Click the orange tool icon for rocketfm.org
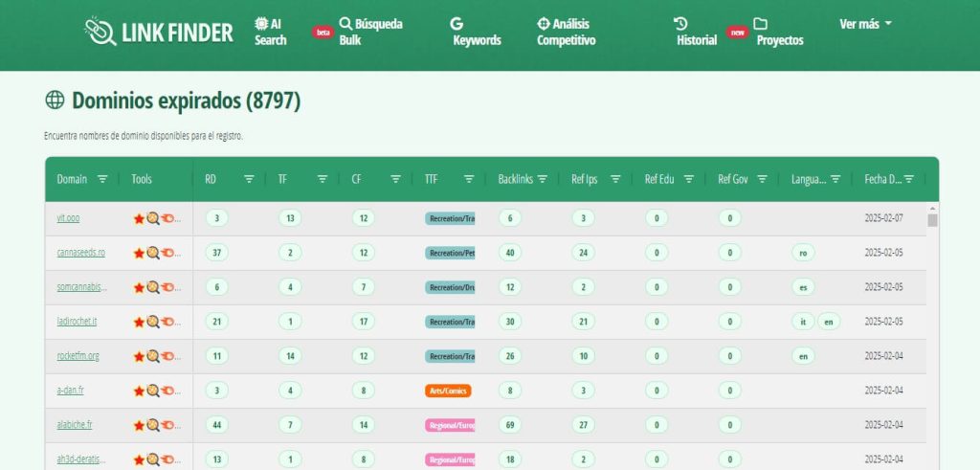The image size is (980, 470). click(x=167, y=357)
